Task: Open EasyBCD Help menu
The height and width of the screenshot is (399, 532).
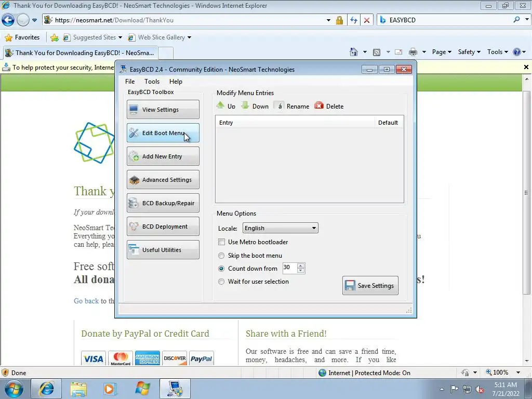Action: [x=176, y=82]
